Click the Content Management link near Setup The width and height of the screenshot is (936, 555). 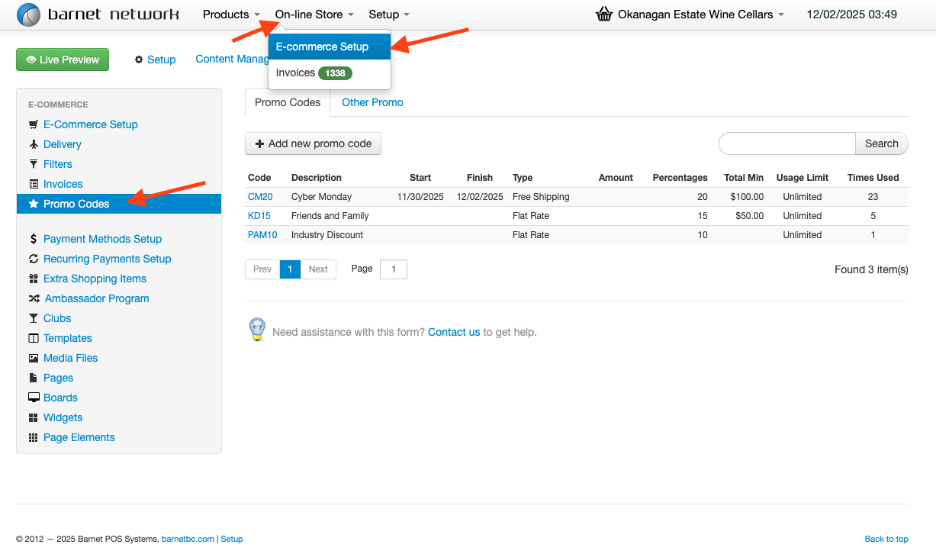232,59
